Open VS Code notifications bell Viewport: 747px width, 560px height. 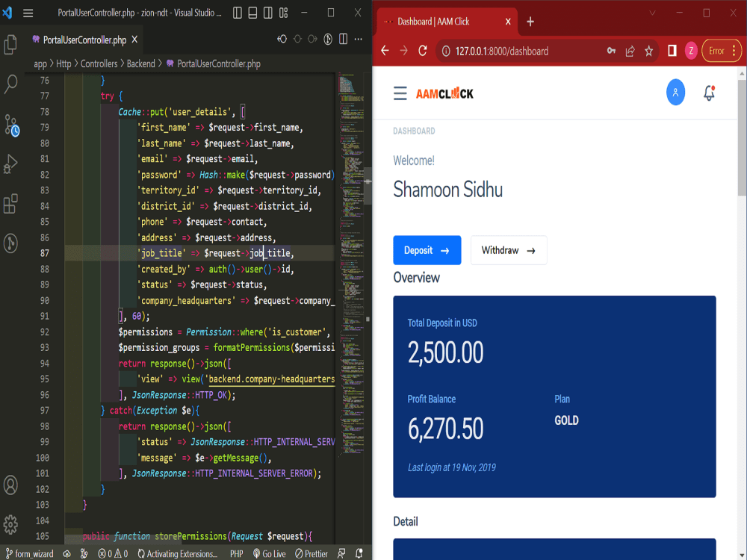pyautogui.click(x=359, y=554)
